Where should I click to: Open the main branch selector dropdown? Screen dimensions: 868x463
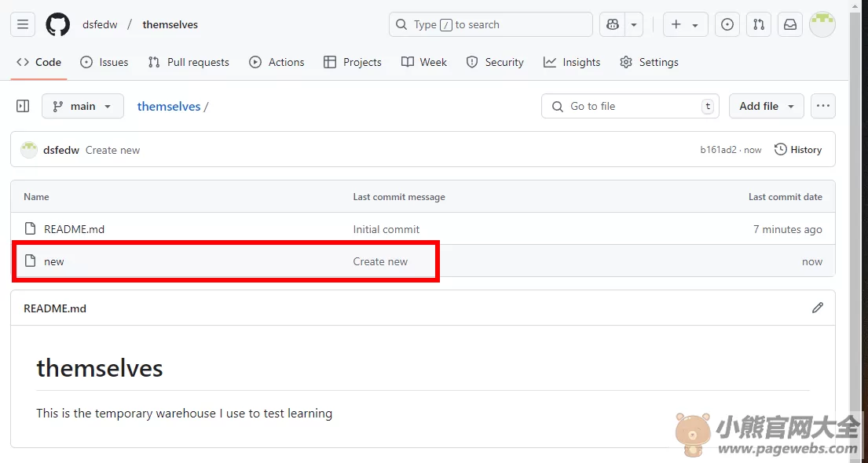click(x=82, y=106)
